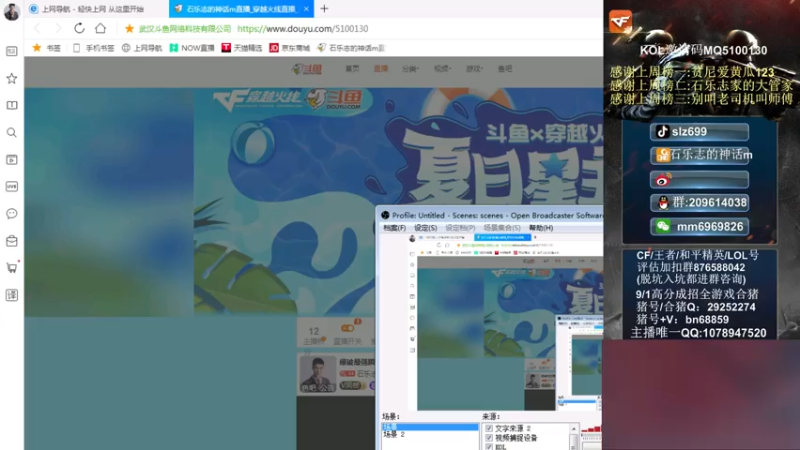This screenshot has width=800, height=450.
Task: Open the 帮助(H) menu in OBS
Action: tap(541, 228)
